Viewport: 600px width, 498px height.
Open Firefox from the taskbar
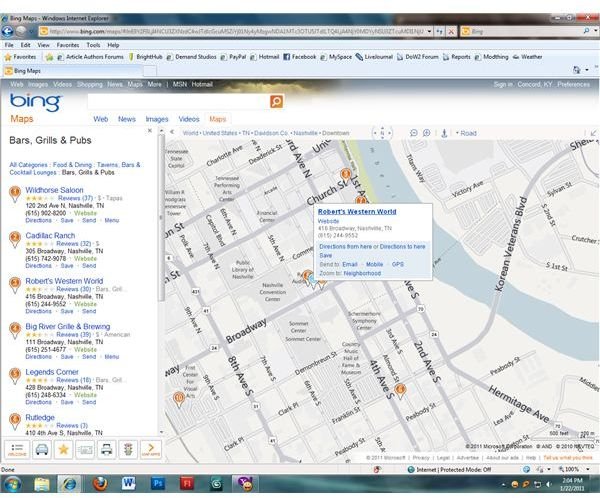coord(100,484)
